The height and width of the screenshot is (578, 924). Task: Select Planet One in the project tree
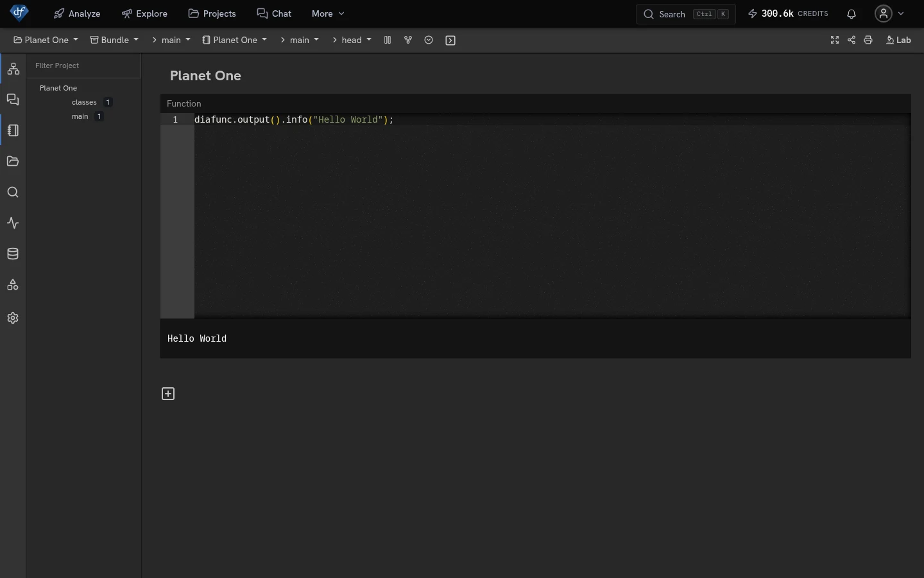[58, 88]
